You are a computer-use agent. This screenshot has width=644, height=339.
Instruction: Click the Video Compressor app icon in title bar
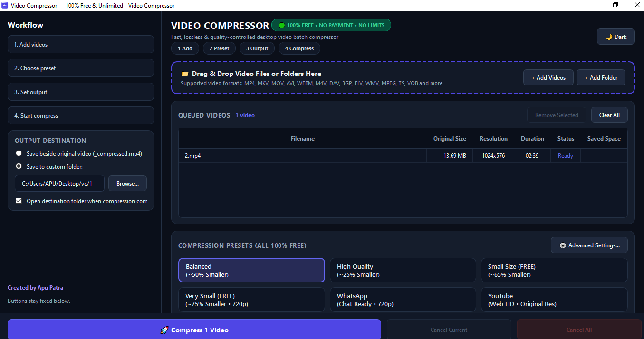(x=5, y=5)
